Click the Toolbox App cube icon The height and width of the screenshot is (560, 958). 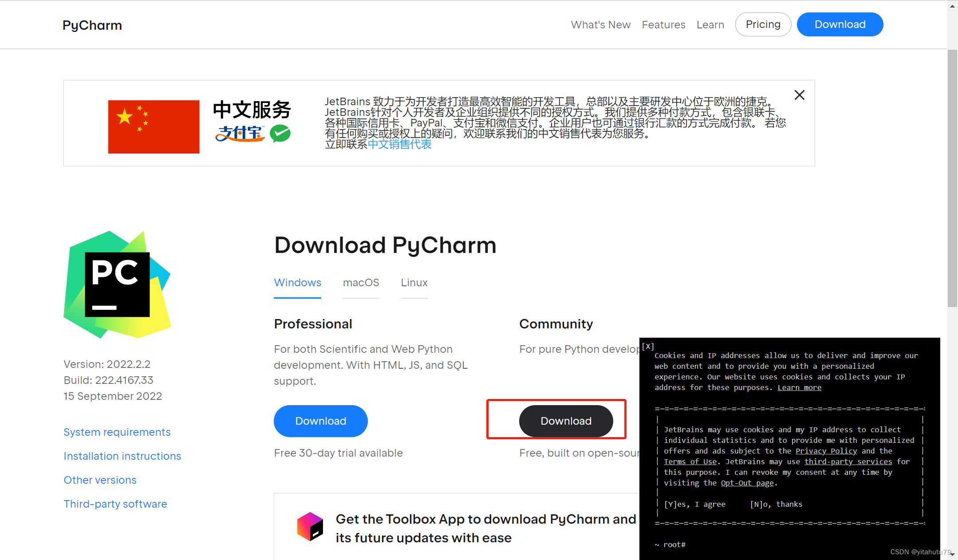click(x=310, y=527)
